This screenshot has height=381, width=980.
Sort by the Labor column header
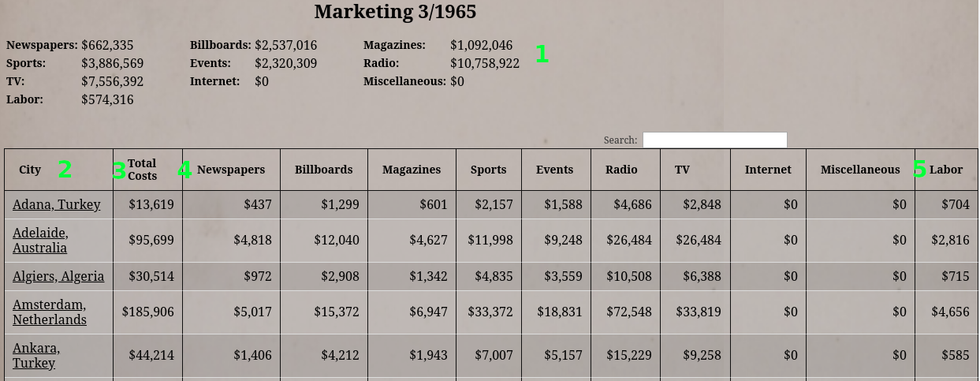pos(946,170)
